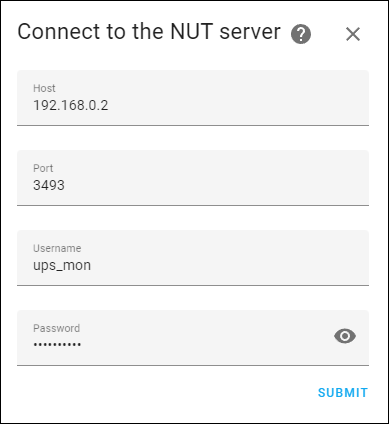The width and height of the screenshot is (389, 424).
Task: Click the Port field label
Action: [43, 168]
